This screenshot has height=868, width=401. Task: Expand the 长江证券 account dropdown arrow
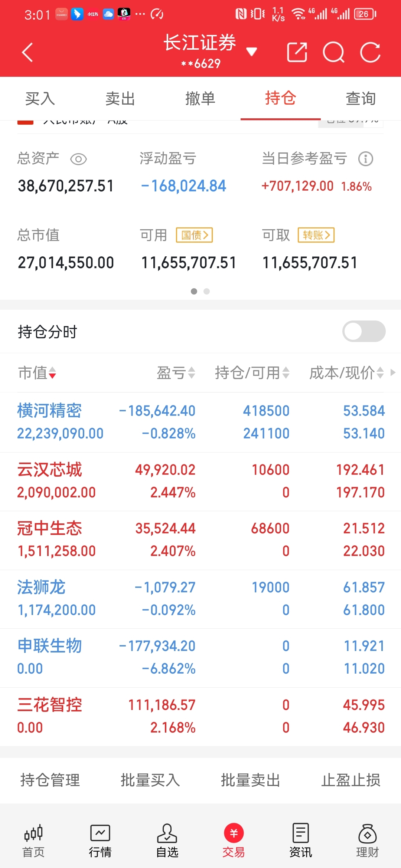(x=251, y=52)
